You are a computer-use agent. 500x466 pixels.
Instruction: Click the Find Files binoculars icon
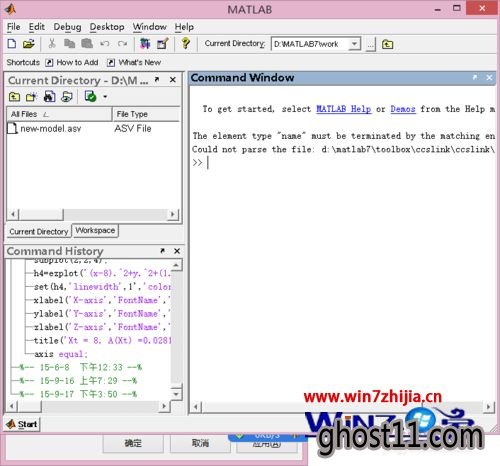pyautogui.click(x=49, y=97)
